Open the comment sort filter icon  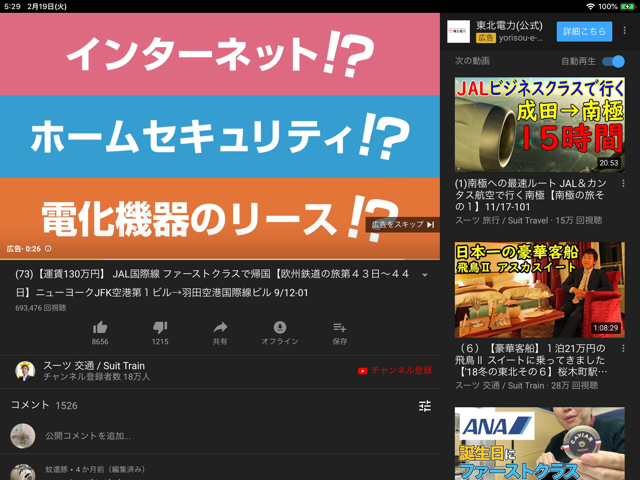424,406
